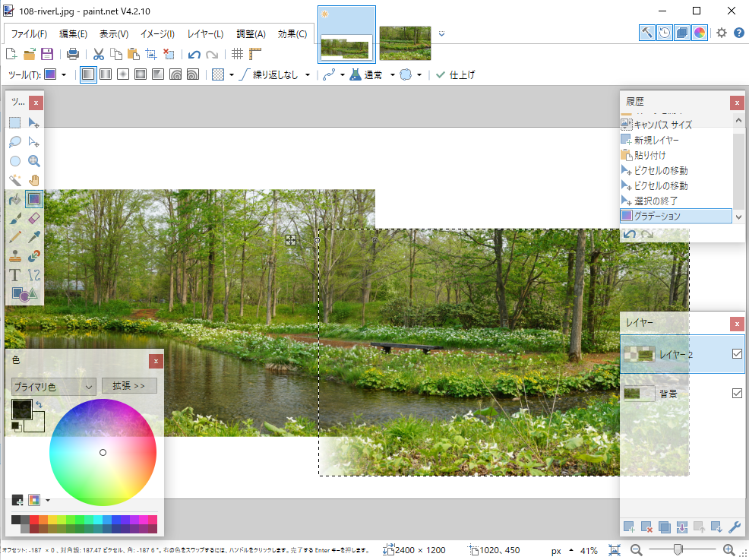Screen dimensions: 749x560
Task: Select the Zoom tool
Action: coord(34,161)
